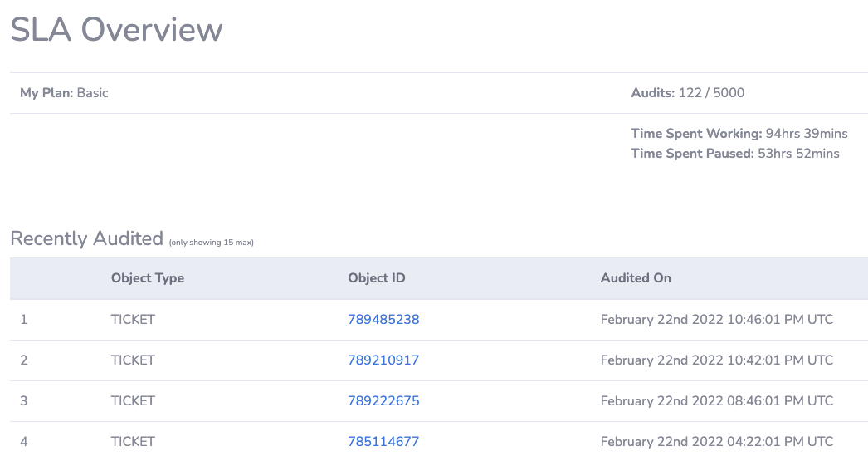Select the SLA Overview page title
Image resolution: width=868 pixels, height=461 pixels.
coord(116,29)
